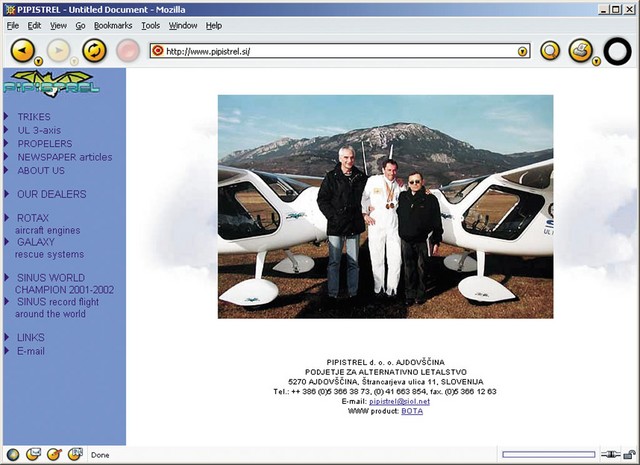
Task: Open the Bookmarks menu
Action: [113, 26]
